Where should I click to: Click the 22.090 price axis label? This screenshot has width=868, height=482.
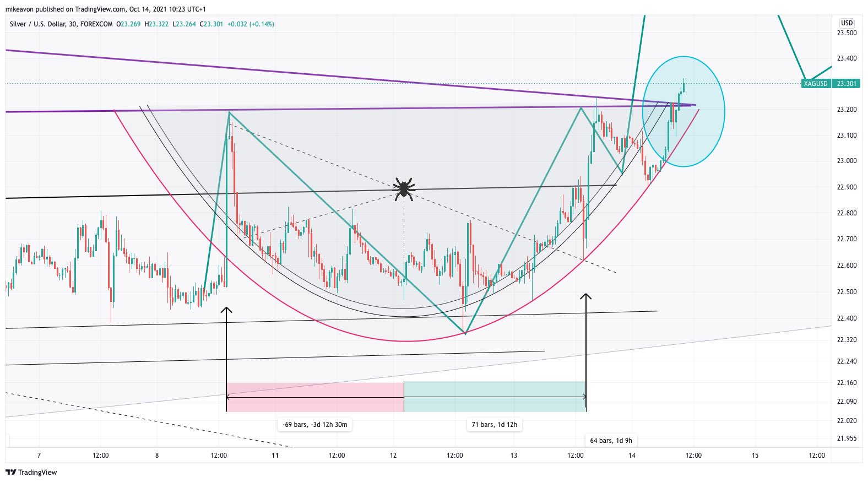click(847, 402)
